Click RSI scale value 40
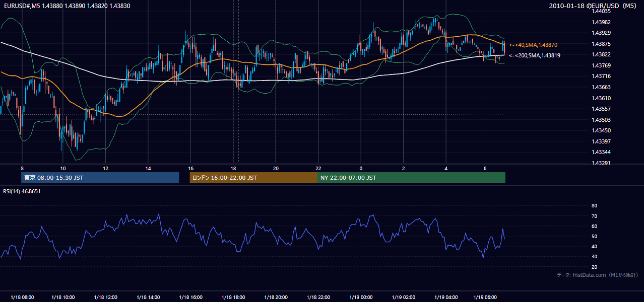Screen dimensions: 644x302 594,246
